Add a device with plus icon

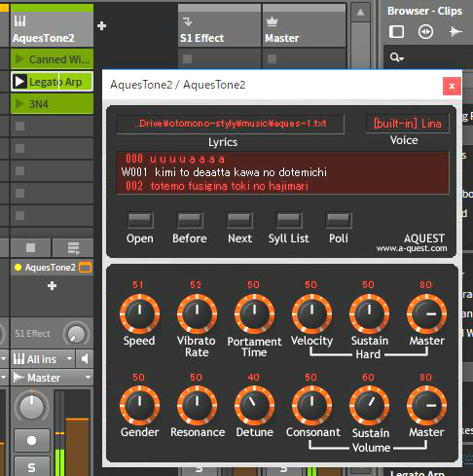(52, 286)
